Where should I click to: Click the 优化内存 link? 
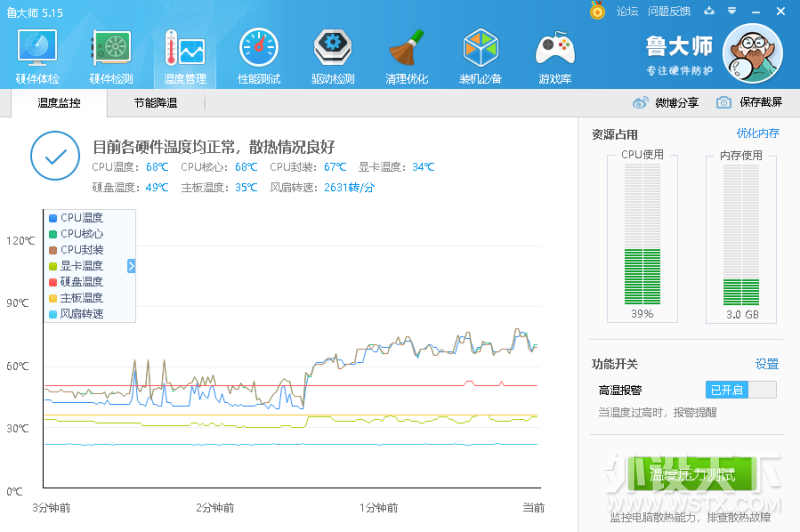click(758, 134)
